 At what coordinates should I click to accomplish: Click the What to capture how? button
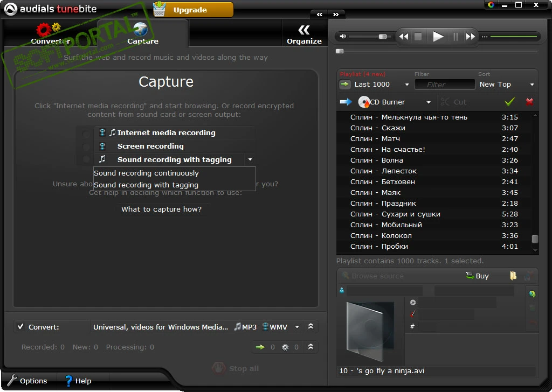(161, 209)
